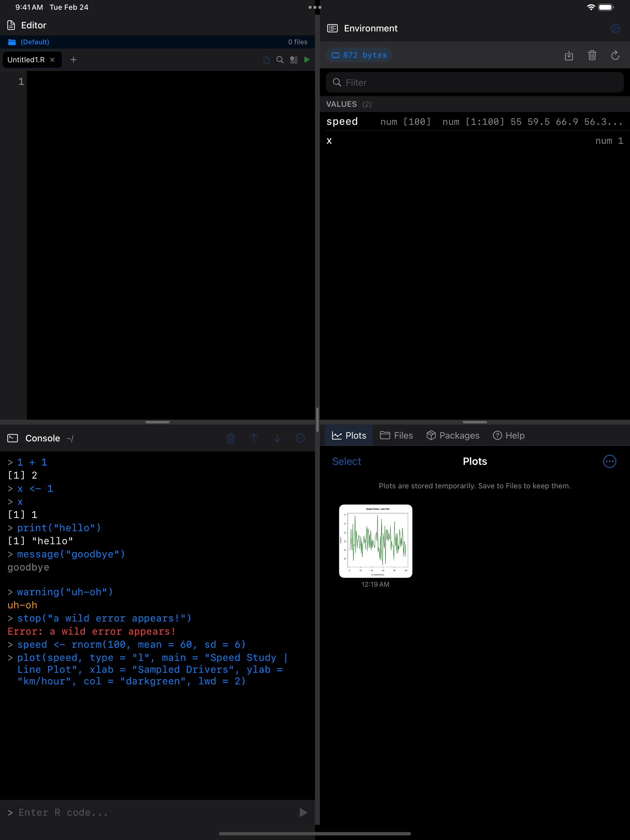
Task: Run the Untitled1.R script
Action: tap(307, 60)
